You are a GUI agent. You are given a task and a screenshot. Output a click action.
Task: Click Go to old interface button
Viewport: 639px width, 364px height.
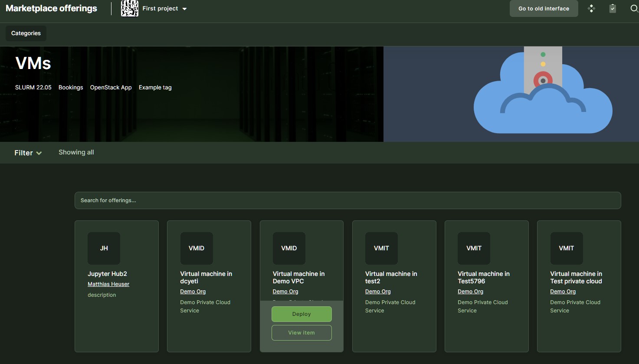[544, 9]
